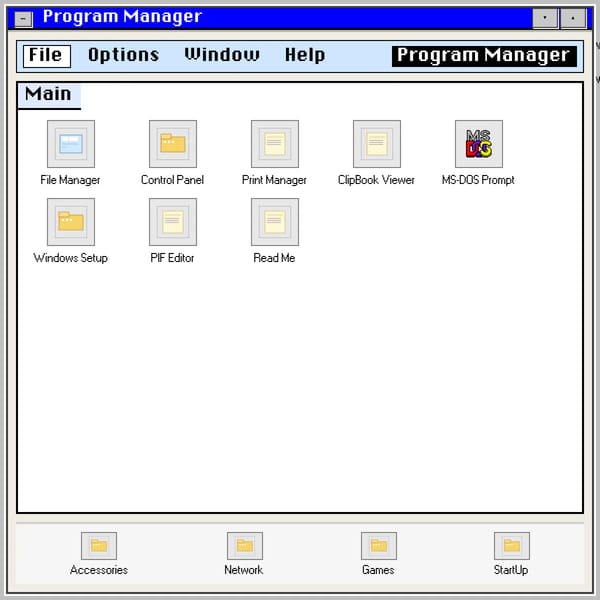Image resolution: width=600 pixels, height=600 pixels.
Task: Open the StartUp group icon
Action: coord(512,546)
